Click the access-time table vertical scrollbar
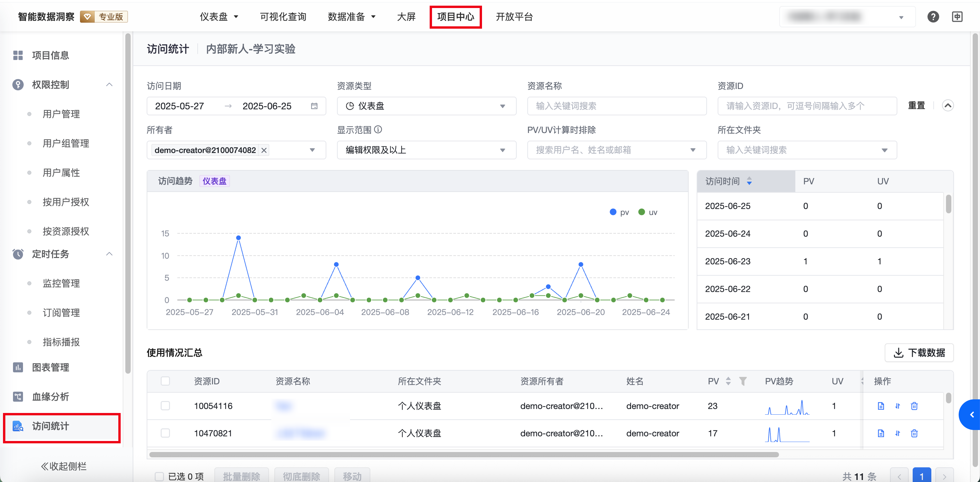The height and width of the screenshot is (482, 980). pos(948,204)
